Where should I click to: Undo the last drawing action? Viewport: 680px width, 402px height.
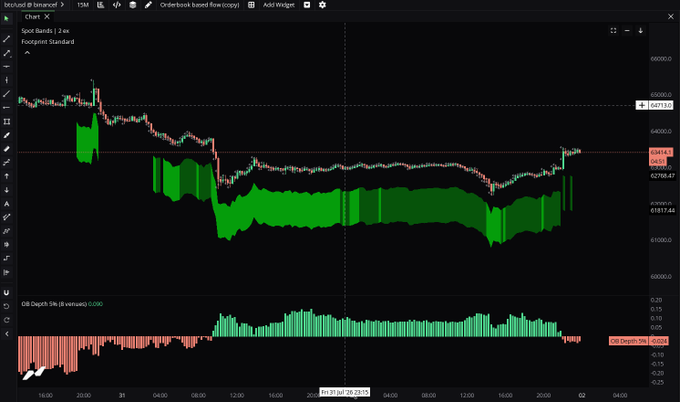[7, 307]
